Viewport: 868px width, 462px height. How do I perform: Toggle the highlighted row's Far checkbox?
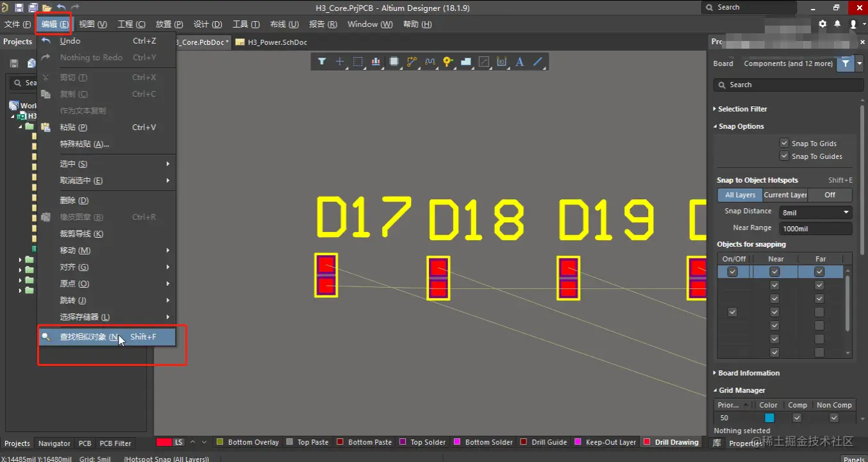[819, 272]
